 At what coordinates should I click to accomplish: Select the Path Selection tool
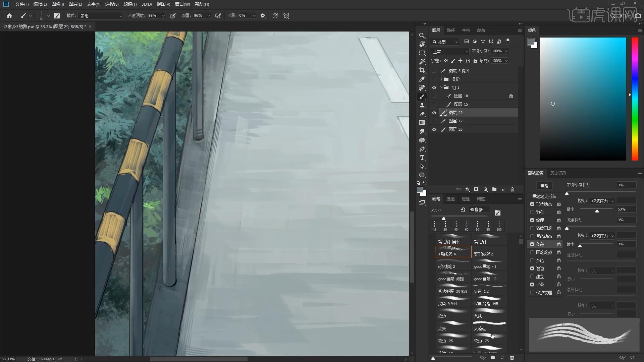(422, 166)
